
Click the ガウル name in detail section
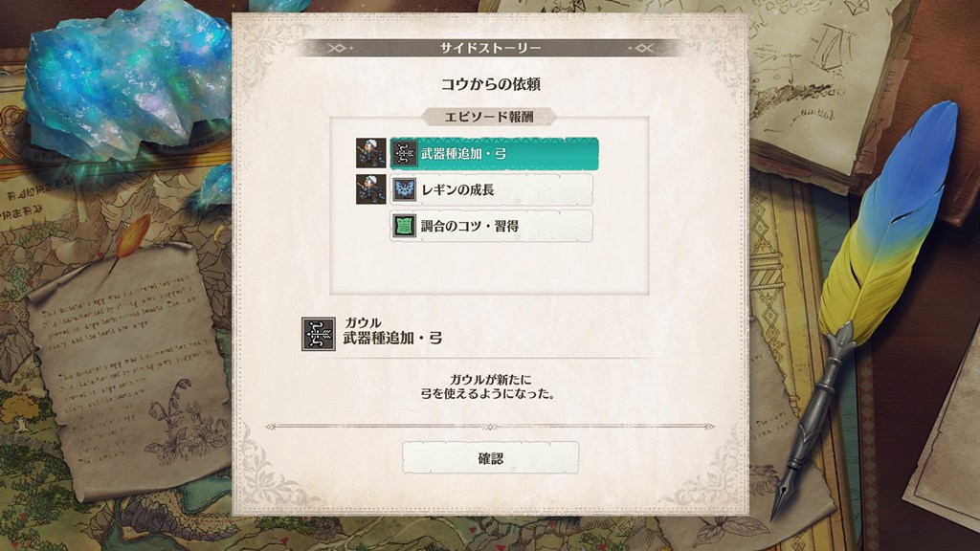point(363,322)
